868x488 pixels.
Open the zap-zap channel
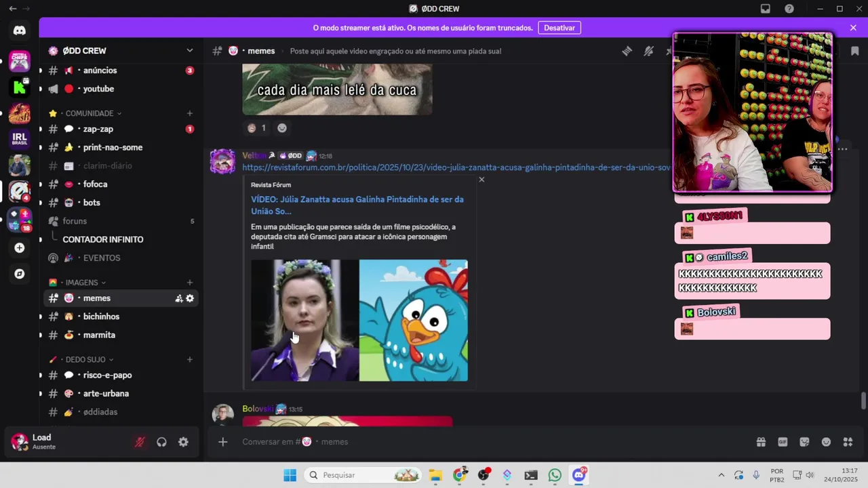(121, 129)
